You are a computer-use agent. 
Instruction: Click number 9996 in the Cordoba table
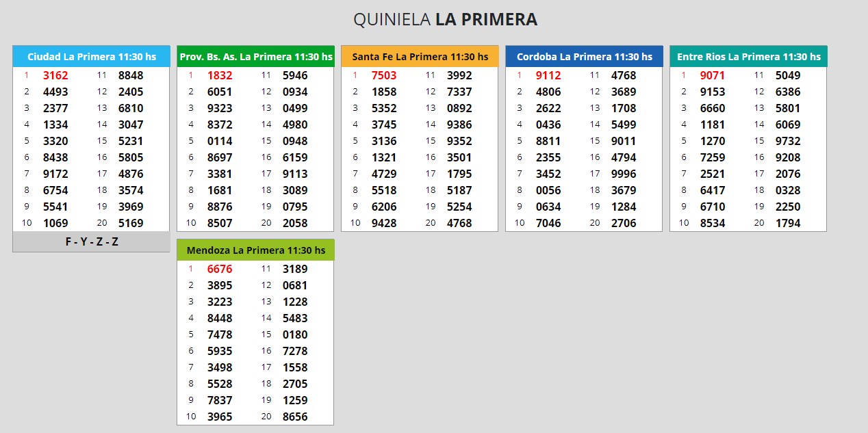(624, 174)
